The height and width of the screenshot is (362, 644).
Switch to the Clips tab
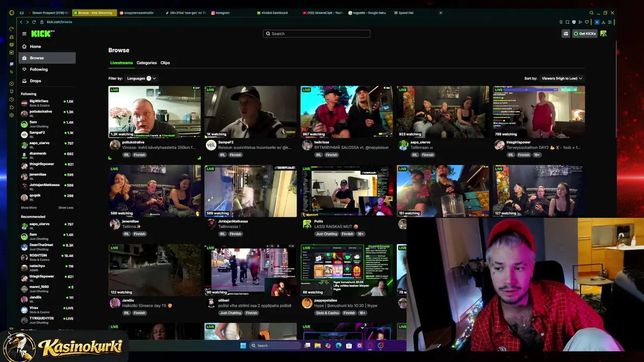tap(165, 63)
